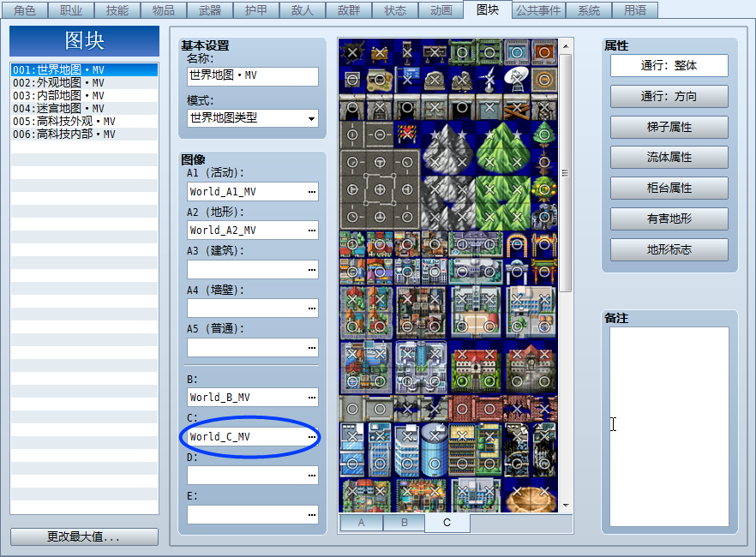Select the satellite dish tile
756x557 pixels.
(517, 80)
